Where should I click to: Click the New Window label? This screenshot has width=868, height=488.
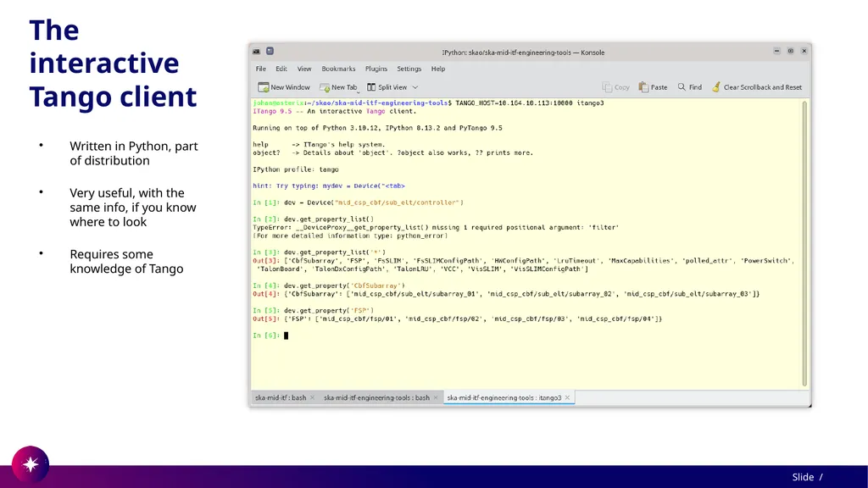[x=290, y=87]
